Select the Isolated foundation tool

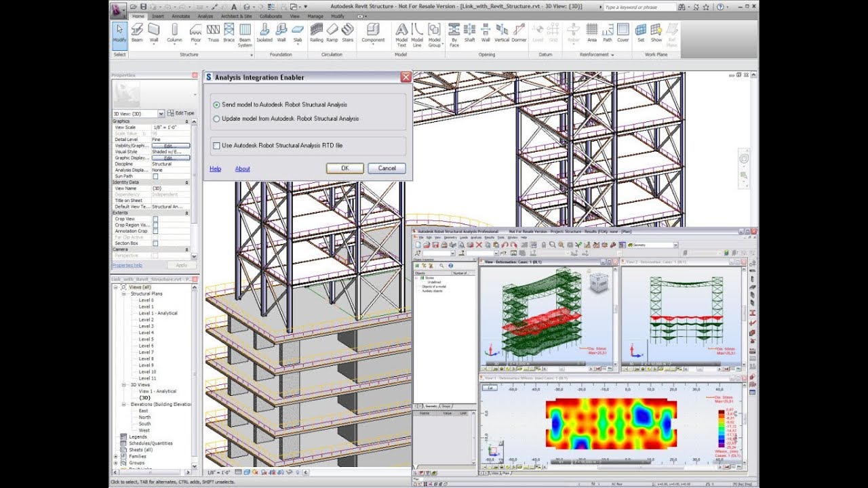tap(264, 33)
